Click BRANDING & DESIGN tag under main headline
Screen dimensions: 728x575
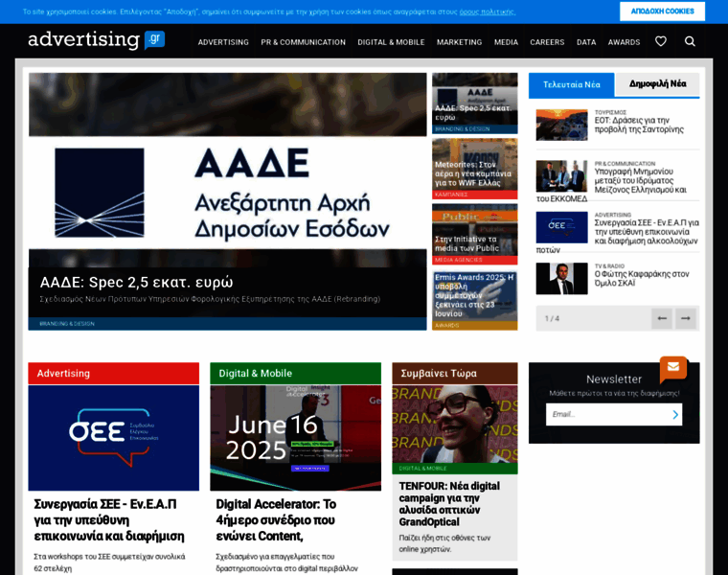click(67, 324)
